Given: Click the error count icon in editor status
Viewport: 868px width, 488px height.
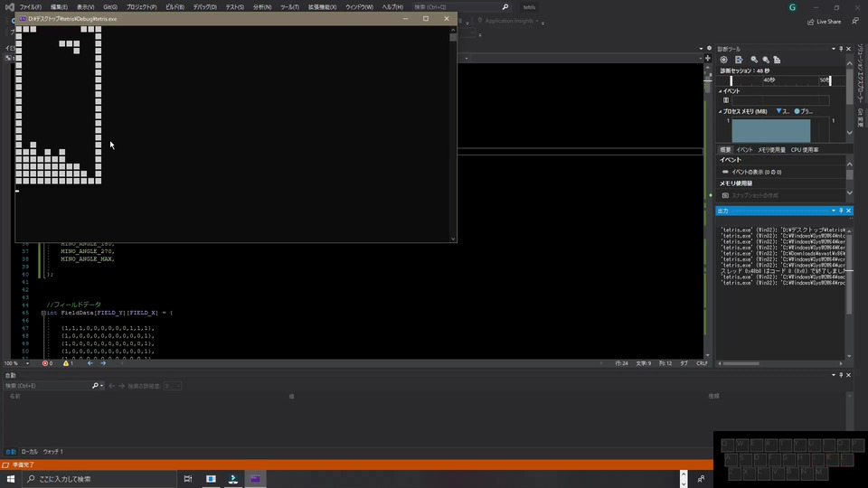Looking at the screenshot, I should [x=45, y=363].
